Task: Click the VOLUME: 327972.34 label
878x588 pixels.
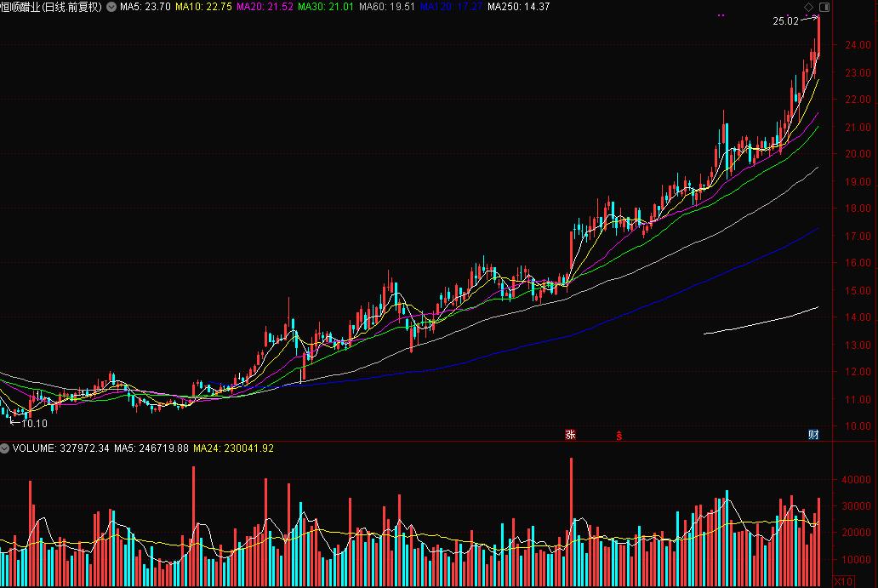Action: pyautogui.click(x=60, y=448)
